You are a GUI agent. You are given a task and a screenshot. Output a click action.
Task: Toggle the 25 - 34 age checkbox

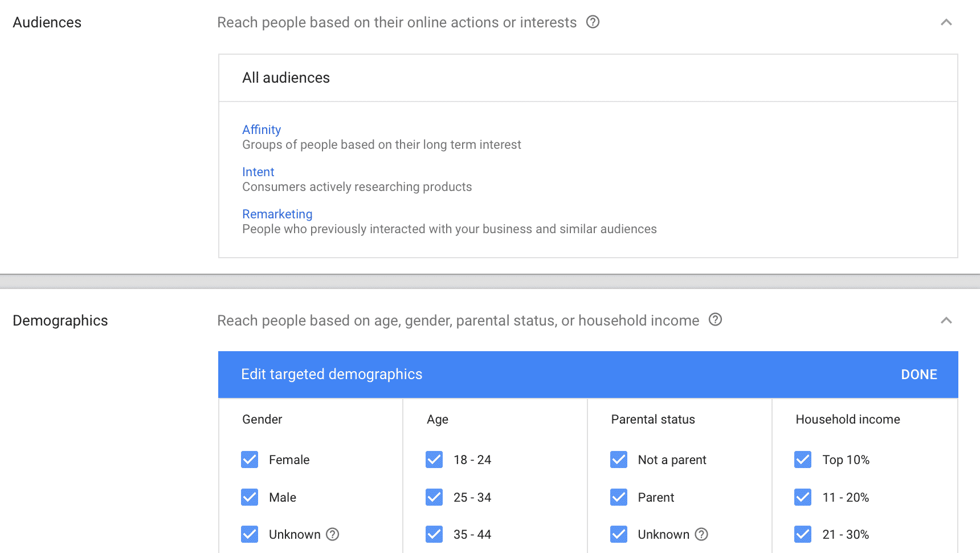point(434,497)
